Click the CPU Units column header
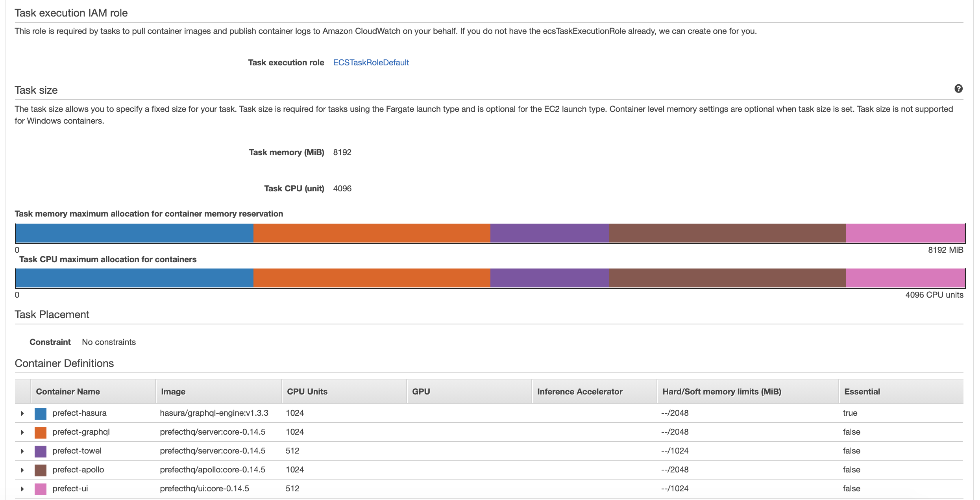Screen dimensions: 980x500 tap(307, 392)
